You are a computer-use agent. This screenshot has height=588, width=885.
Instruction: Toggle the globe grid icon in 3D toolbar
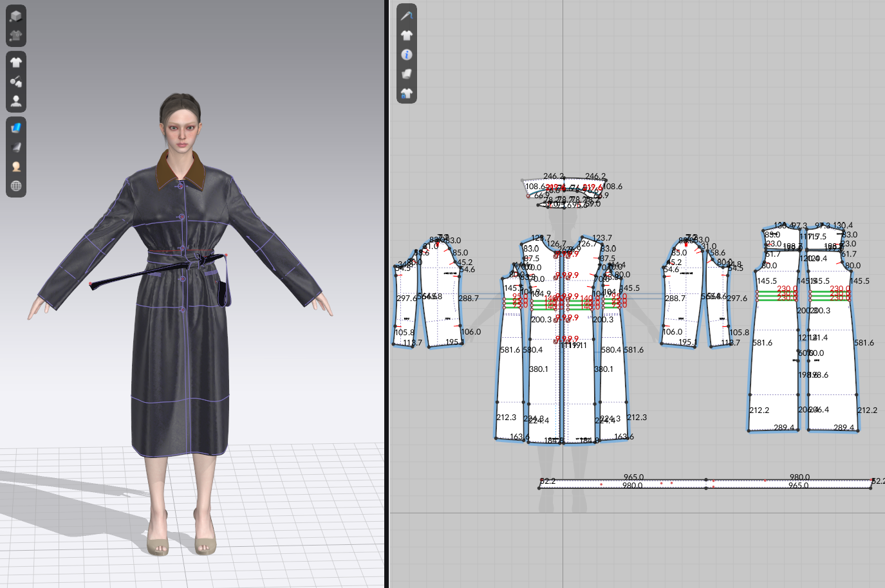click(x=16, y=186)
